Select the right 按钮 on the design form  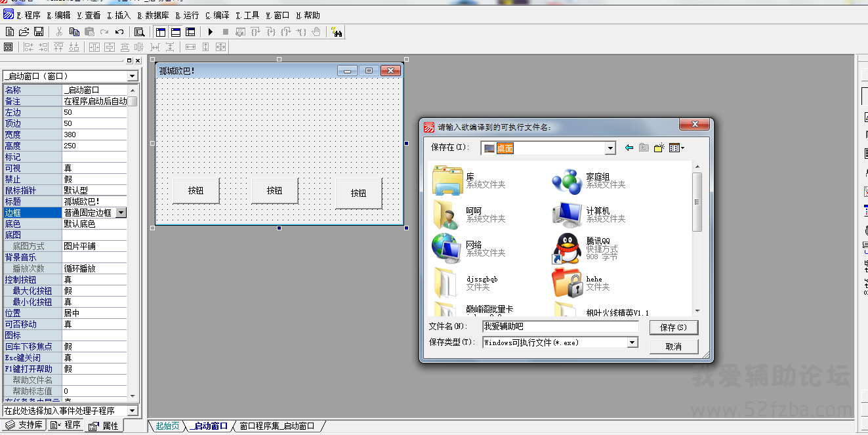tap(358, 193)
